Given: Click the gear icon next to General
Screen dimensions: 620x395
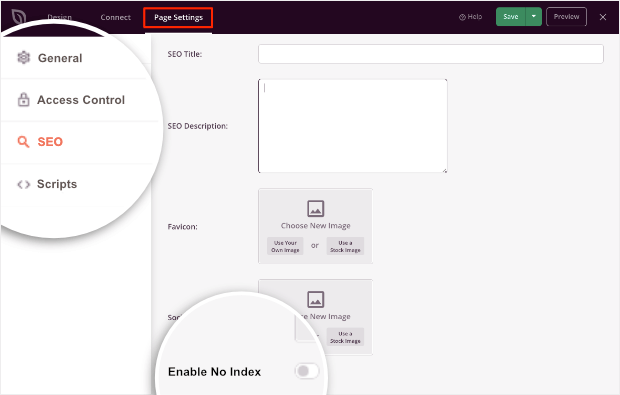Looking at the screenshot, I should pyautogui.click(x=23, y=58).
